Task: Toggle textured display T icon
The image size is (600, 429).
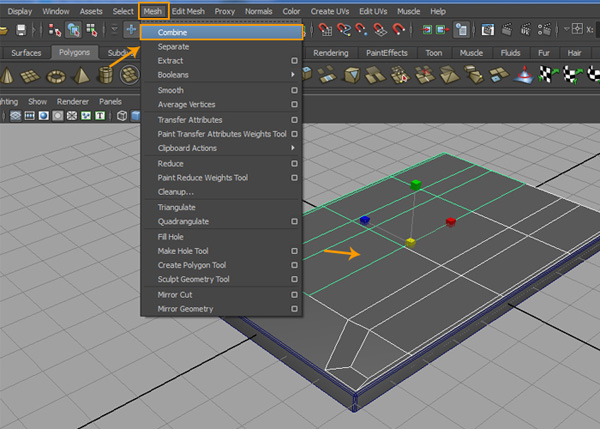Action: (100, 116)
